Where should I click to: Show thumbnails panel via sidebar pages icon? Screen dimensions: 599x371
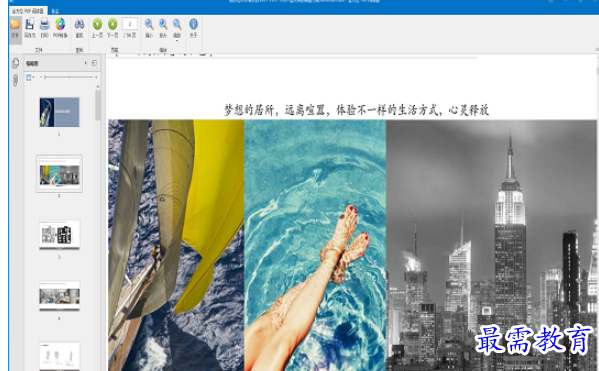(16, 63)
